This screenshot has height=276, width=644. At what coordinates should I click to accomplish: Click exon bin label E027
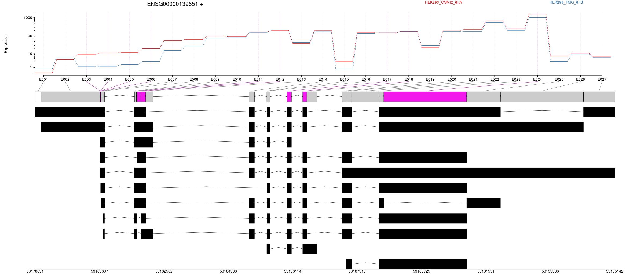(602, 79)
